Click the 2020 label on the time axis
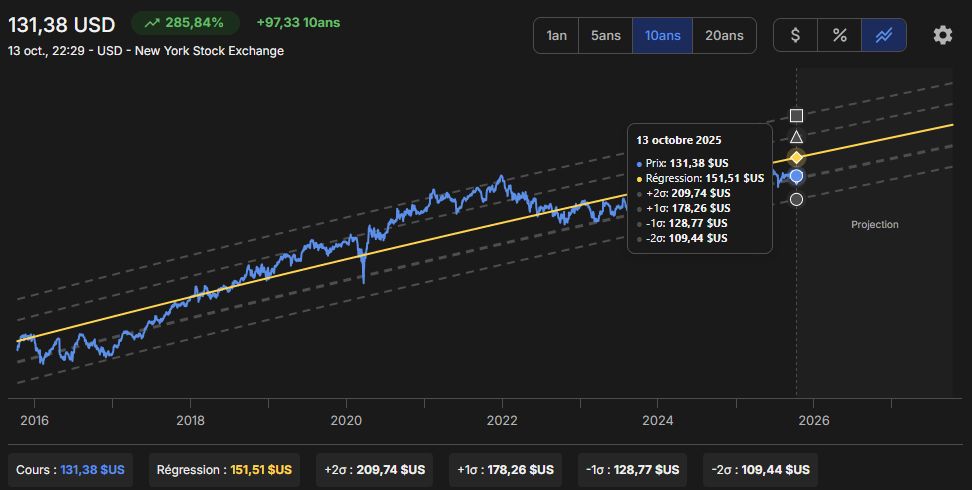The height and width of the screenshot is (490, 972). tap(346, 421)
